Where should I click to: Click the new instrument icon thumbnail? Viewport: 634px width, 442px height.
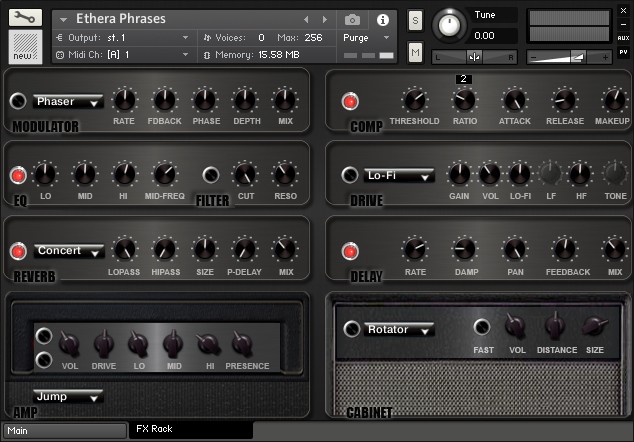(x=25, y=47)
